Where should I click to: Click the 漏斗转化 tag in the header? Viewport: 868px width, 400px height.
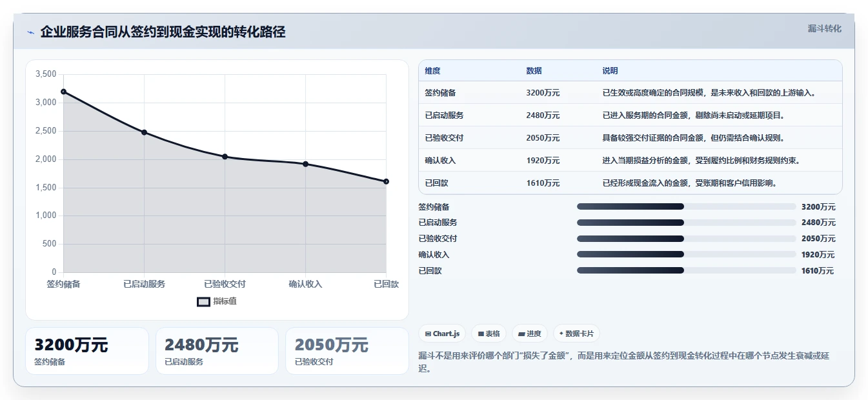click(x=824, y=29)
